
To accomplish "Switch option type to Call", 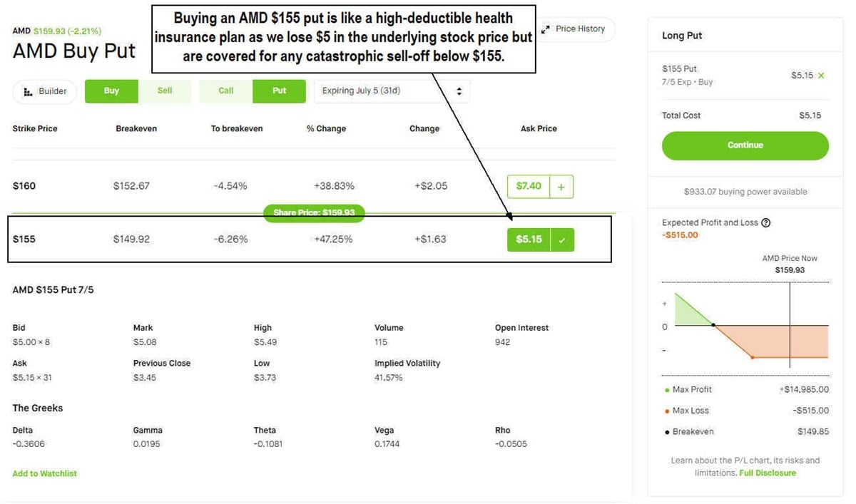I will click(226, 91).
